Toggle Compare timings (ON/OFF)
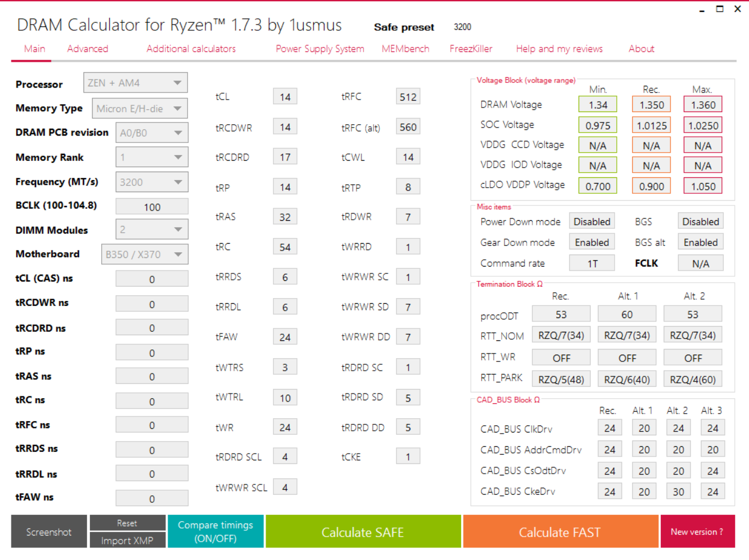 [216, 532]
